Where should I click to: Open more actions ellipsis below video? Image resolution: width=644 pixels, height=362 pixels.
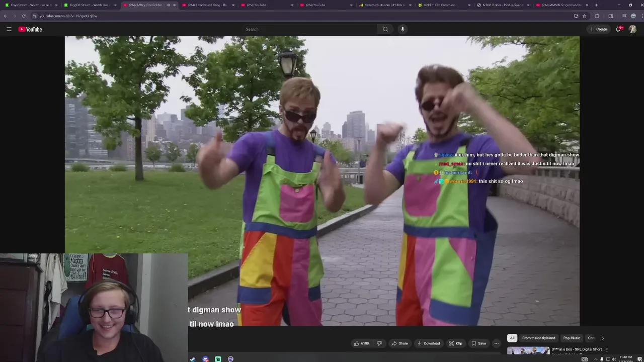pos(496,343)
